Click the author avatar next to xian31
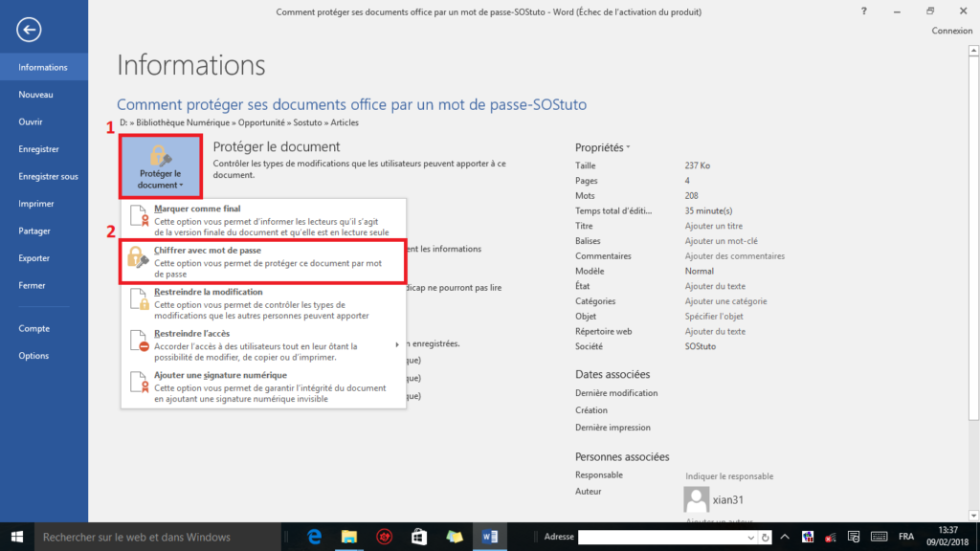This screenshot has height=551, width=980. click(696, 499)
